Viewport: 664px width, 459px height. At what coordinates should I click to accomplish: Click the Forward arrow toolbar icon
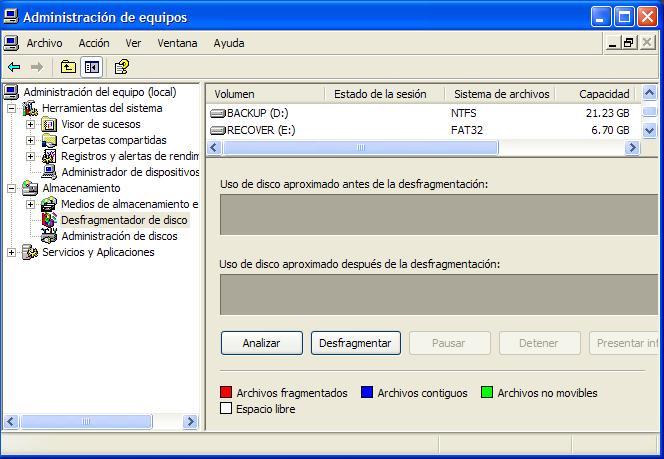click(37, 67)
